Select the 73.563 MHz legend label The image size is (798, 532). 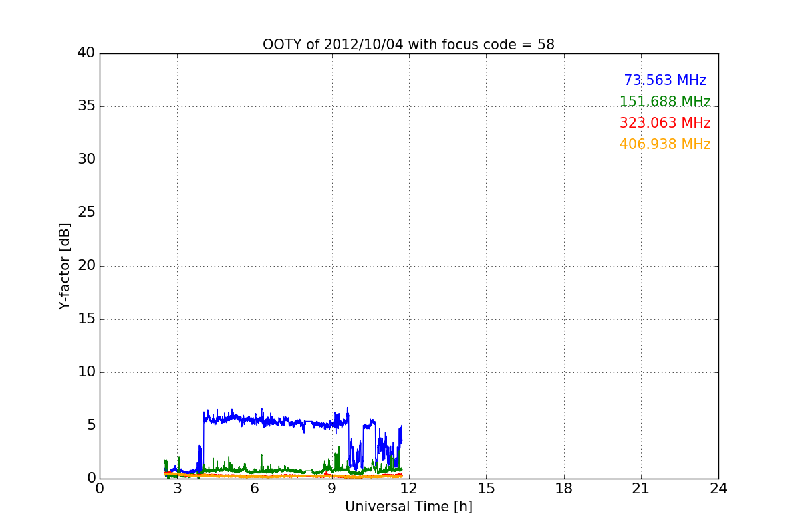tap(665, 80)
